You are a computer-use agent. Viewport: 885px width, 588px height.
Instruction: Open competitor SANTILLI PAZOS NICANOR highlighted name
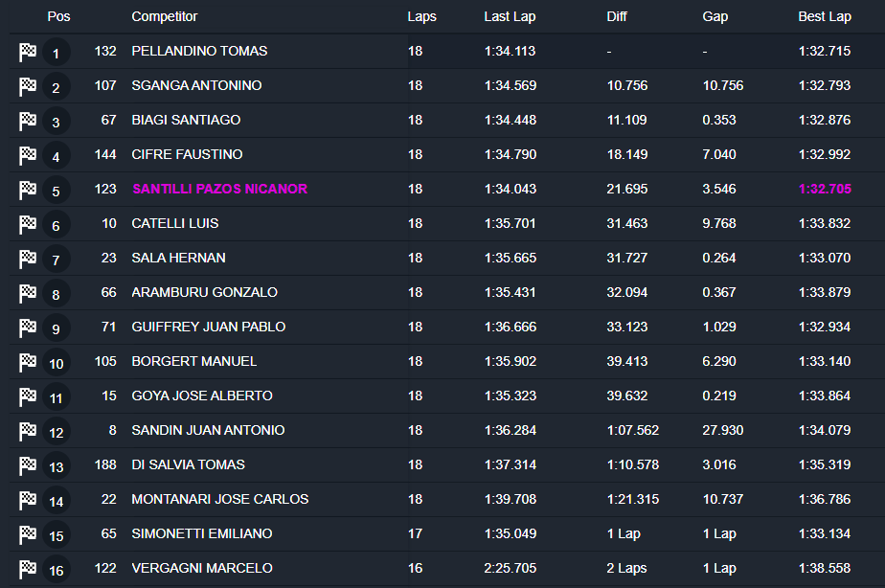click(219, 189)
